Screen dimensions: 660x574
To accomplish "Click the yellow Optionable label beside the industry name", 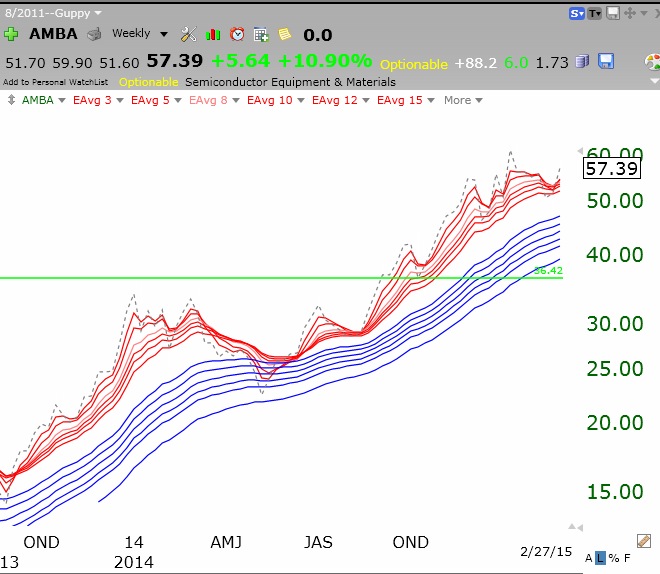I will (x=148, y=82).
